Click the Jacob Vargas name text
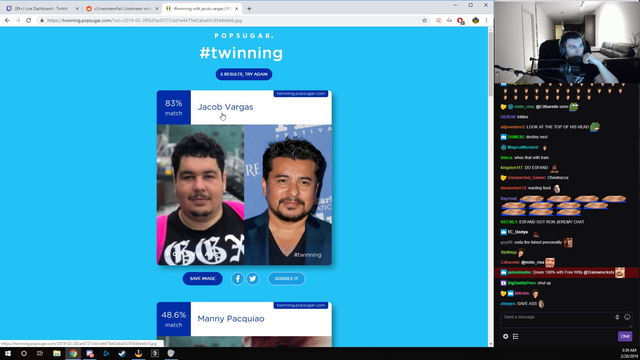The height and width of the screenshot is (360, 640). coord(225,107)
